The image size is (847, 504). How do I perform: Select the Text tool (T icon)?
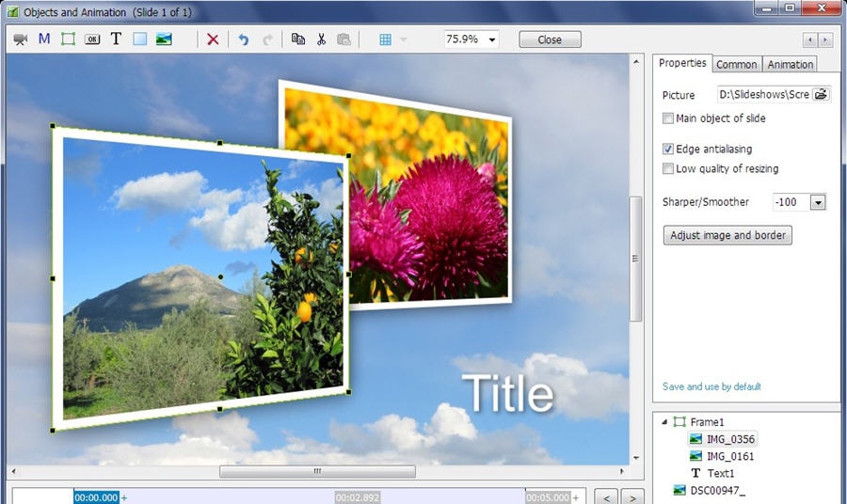tap(116, 39)
